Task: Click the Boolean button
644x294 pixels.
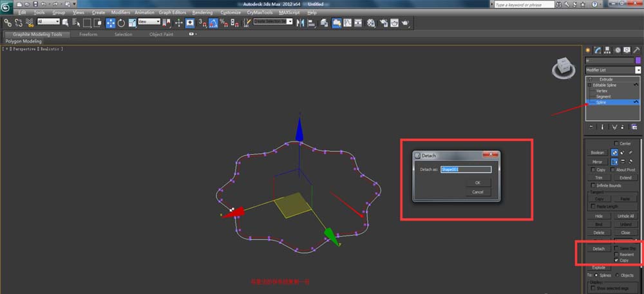Action: click(597, 152)
